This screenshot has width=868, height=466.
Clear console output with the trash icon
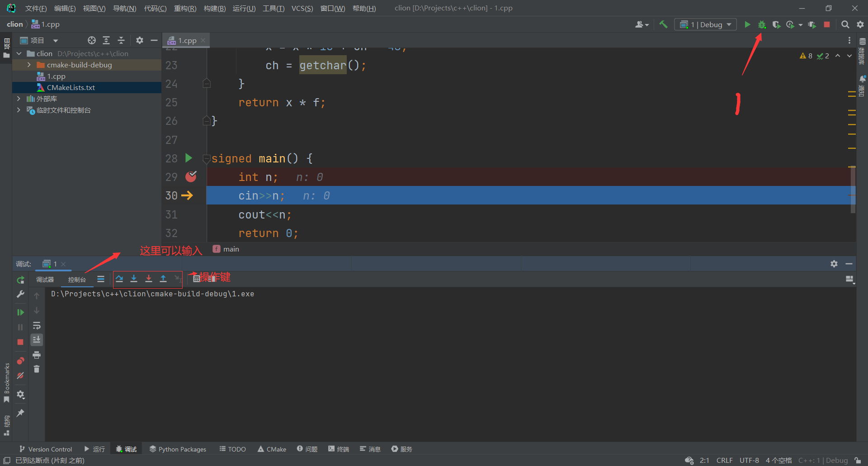[x=37, y=370]
